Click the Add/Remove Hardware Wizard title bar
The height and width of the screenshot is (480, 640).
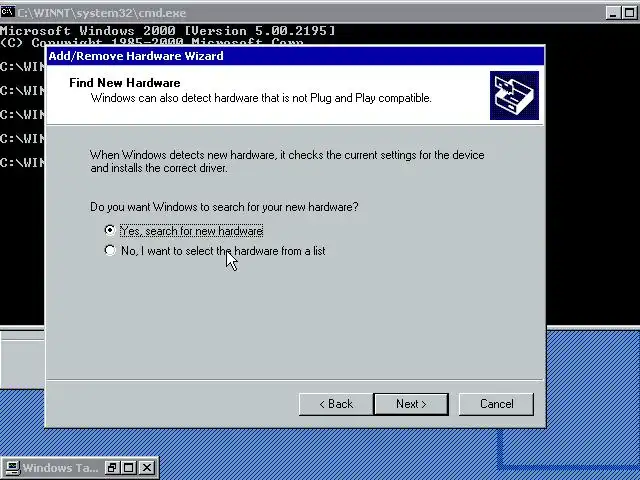[x=295, y=56]
